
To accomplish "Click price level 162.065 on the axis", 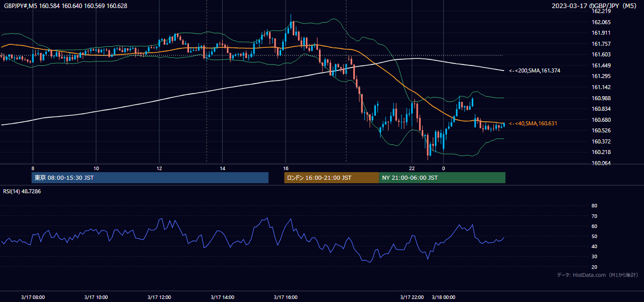I will tap(601, 22).
